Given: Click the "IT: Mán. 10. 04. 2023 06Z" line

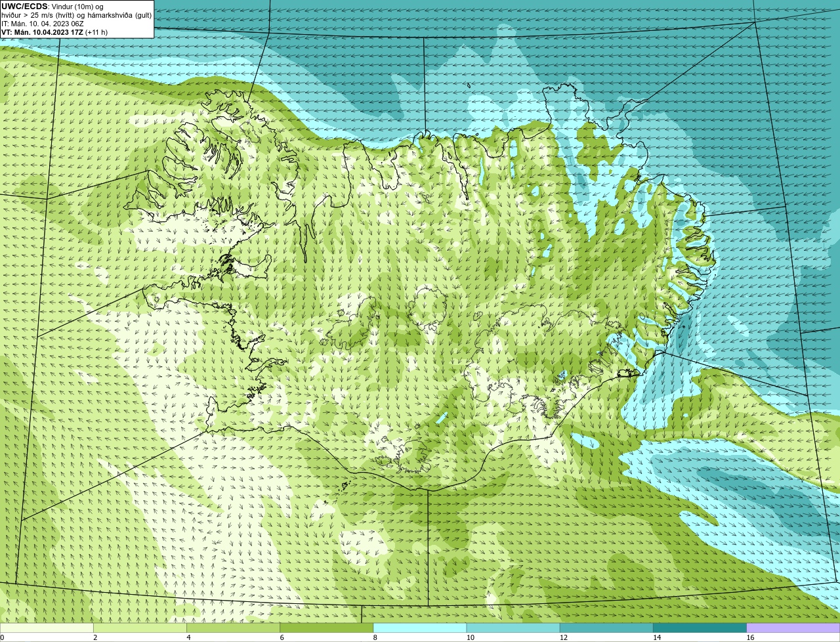Looking at the screenshot, I should click(42, 24).
